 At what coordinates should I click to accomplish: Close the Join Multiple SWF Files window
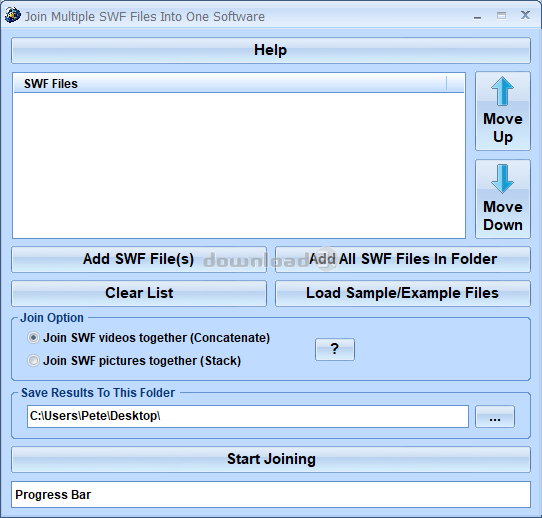coord(525,15)
